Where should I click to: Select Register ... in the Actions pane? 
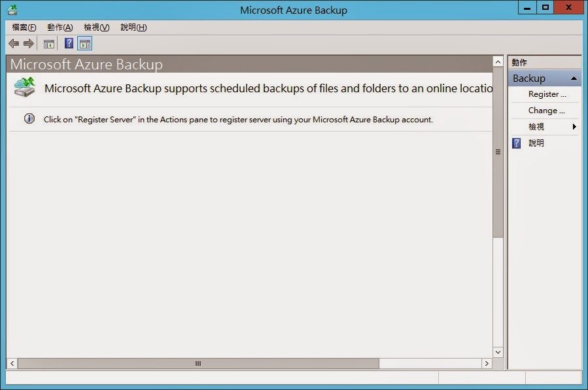point(547,94)
